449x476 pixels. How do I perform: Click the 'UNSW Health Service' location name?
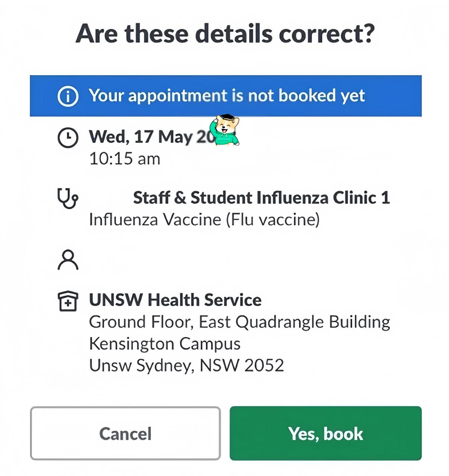pyautogui.click(x=175, y=300)
